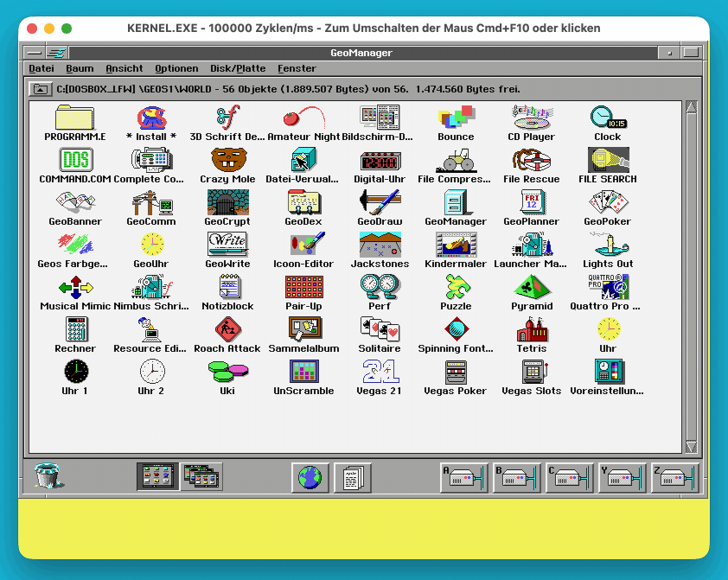The image size is (728, 580).
Task: Click the scrollbar down arrow
Action: 692,447
